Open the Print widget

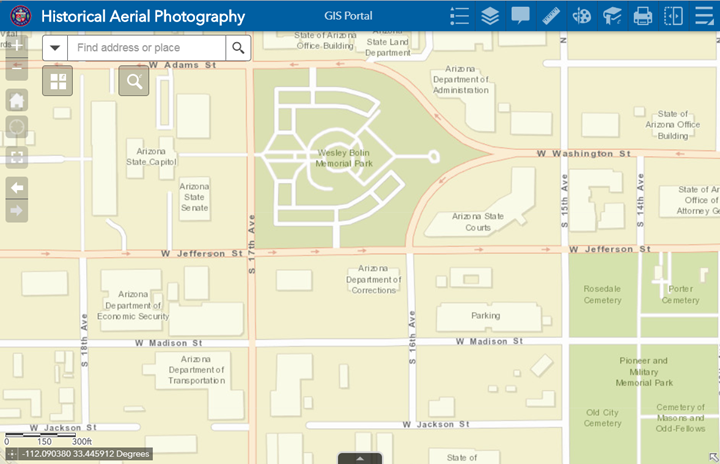point(642,16)
